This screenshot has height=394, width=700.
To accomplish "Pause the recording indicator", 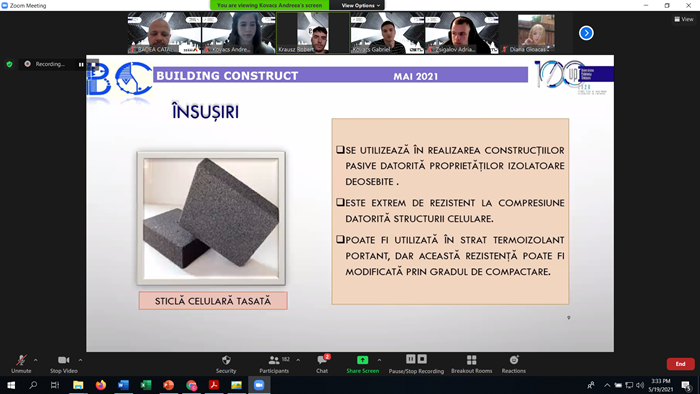I will tap(81, 64).
